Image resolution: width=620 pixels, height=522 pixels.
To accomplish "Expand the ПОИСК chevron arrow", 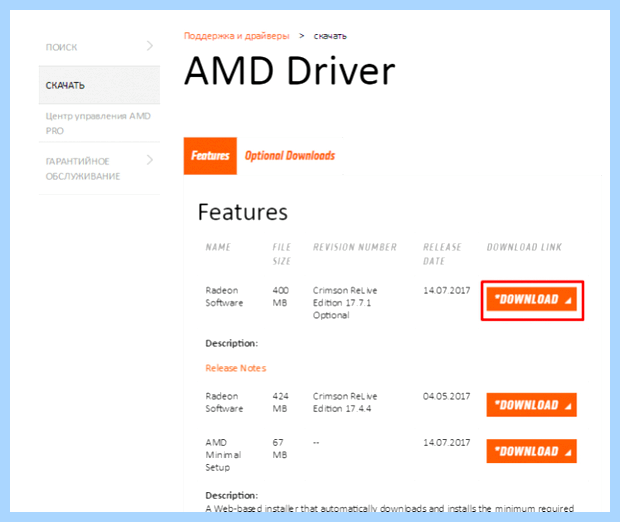I will 150,45.
